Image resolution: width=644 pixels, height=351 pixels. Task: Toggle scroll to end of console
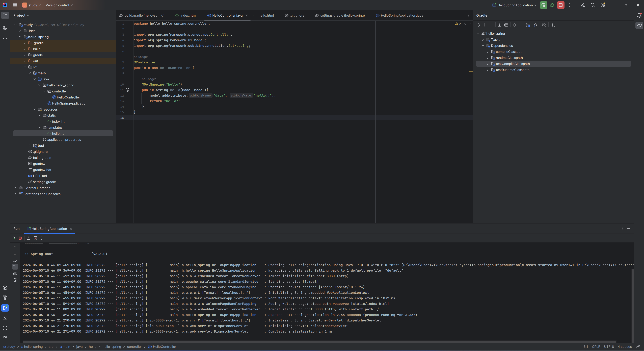pyautogui.click(x=15, y=267)
